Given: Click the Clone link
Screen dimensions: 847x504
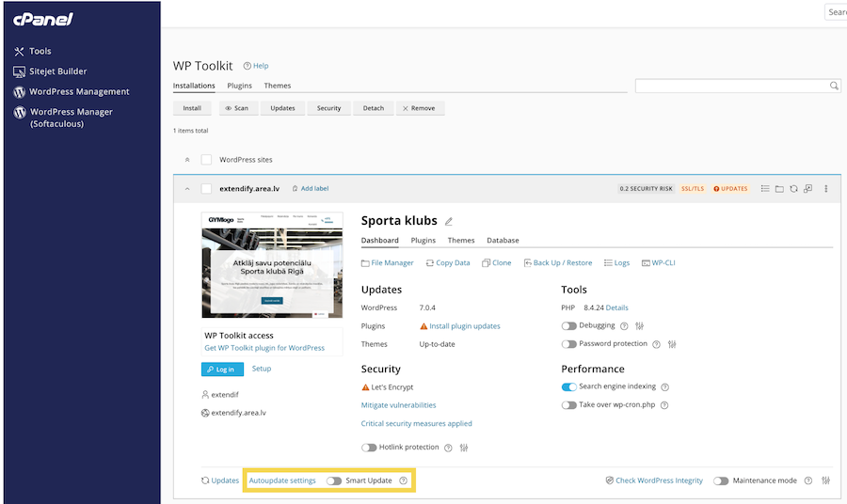Looking at the screenshot, I should tap(496, 263).
